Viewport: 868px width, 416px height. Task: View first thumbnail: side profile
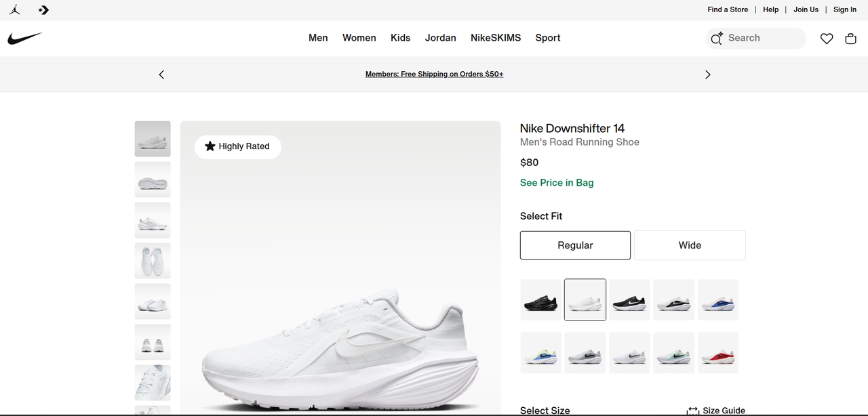[x=153, y=139]
